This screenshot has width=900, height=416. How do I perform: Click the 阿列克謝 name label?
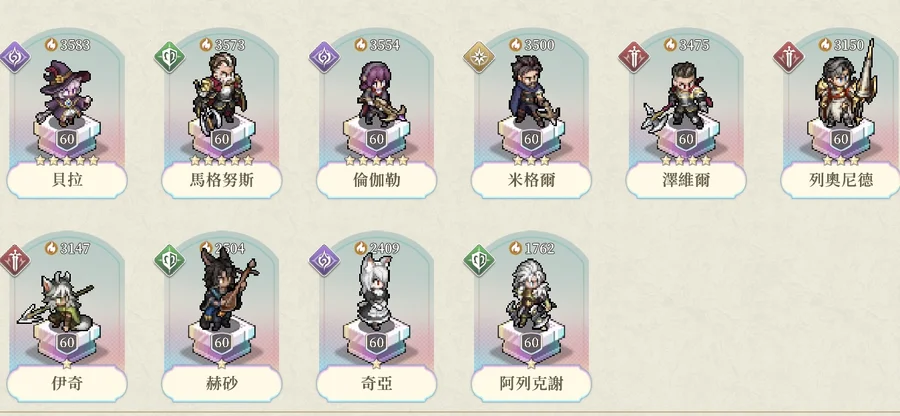pos(531,383)
